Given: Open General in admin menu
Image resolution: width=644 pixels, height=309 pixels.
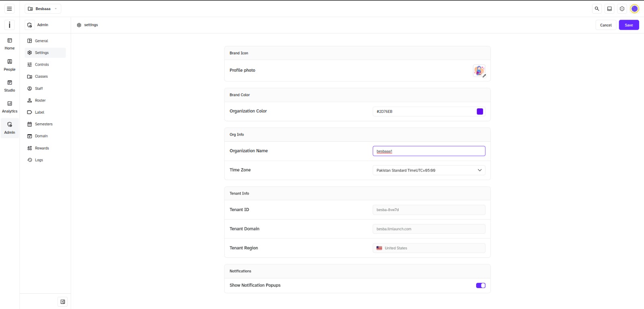Looking at the screenshot, I should click(x=45, y=41).
